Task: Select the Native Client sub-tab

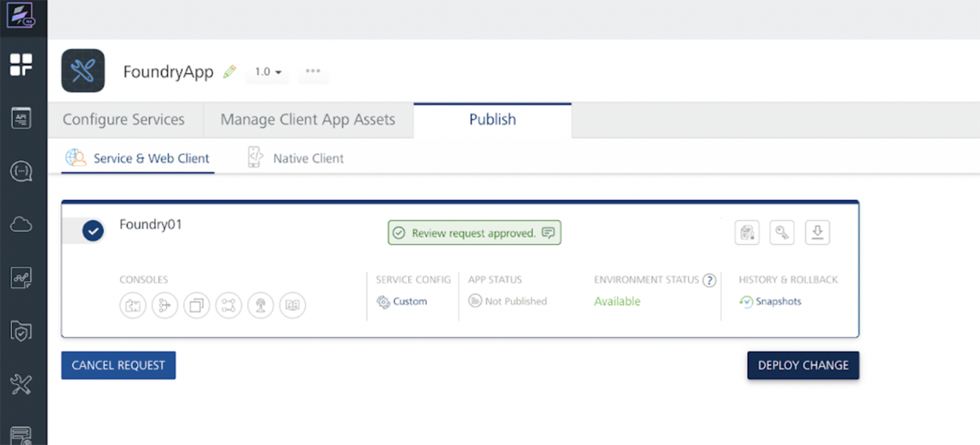Action: pyautogui.click(x=308, y=159)
